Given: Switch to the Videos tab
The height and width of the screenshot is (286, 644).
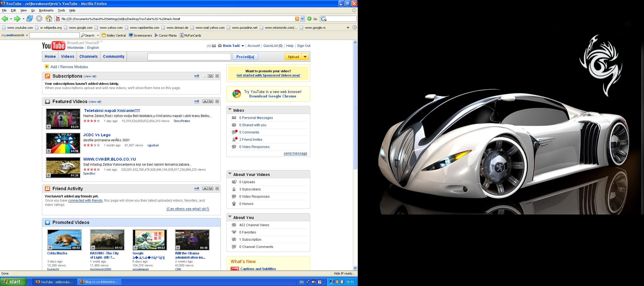Looking at the screenshot, I should pos(68,56).
